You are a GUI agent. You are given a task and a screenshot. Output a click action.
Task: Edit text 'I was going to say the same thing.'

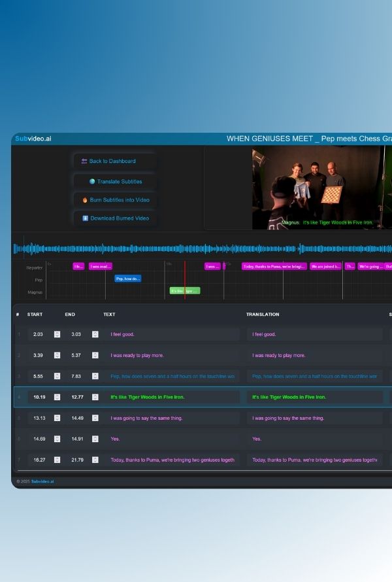pyautogui.click(x=172, y=418)
